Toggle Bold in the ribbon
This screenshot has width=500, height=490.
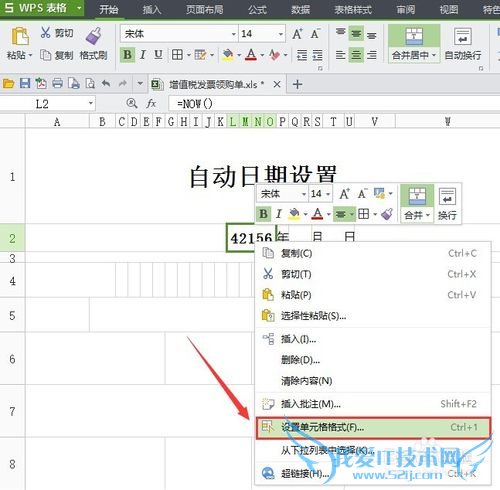(x=127, y=55)
